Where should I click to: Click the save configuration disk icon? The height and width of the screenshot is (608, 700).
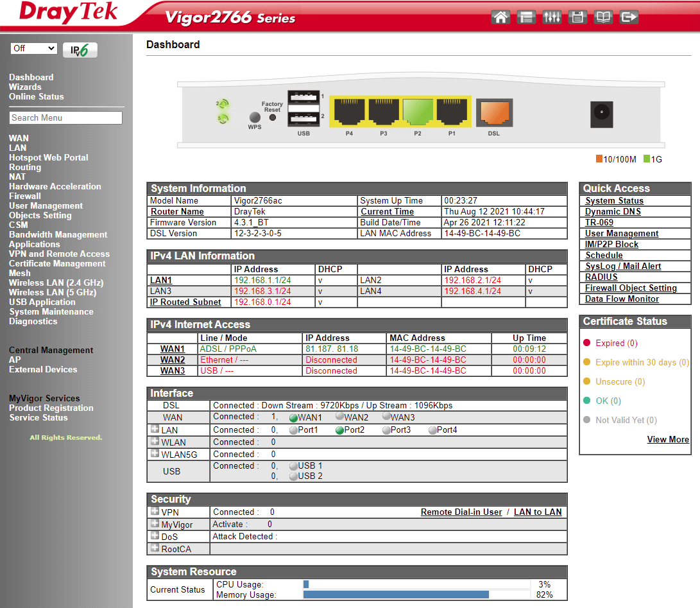pos(577,17)
